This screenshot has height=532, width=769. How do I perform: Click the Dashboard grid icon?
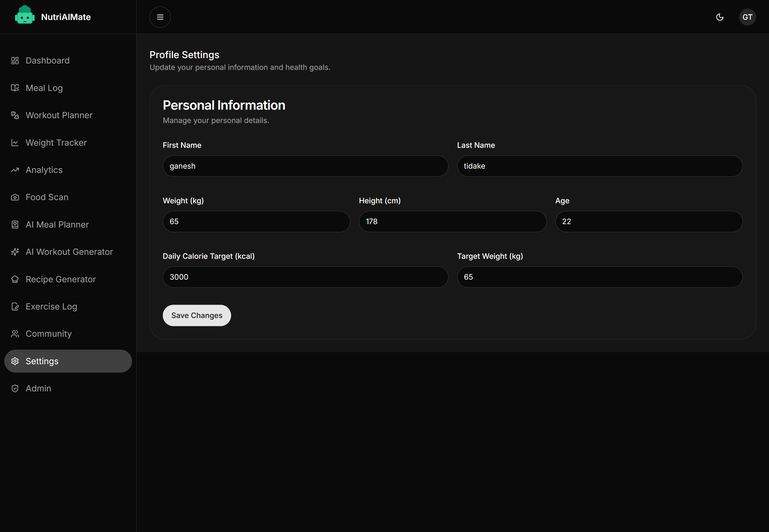tap(15, 61)
